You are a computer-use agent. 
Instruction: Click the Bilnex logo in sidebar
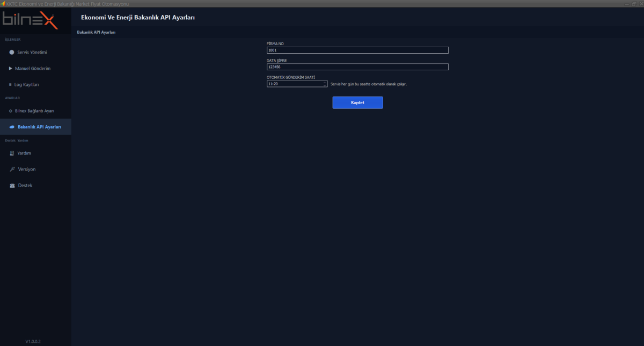30,20
